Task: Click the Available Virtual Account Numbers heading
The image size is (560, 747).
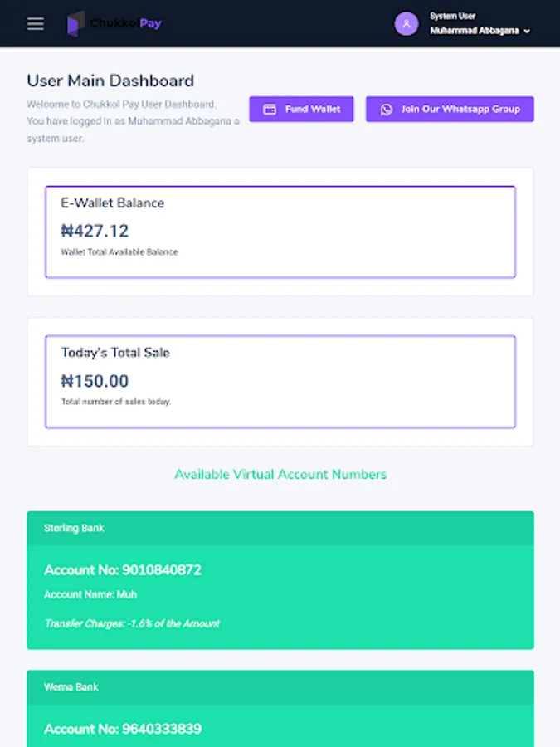Action: [x=280, y=475]
